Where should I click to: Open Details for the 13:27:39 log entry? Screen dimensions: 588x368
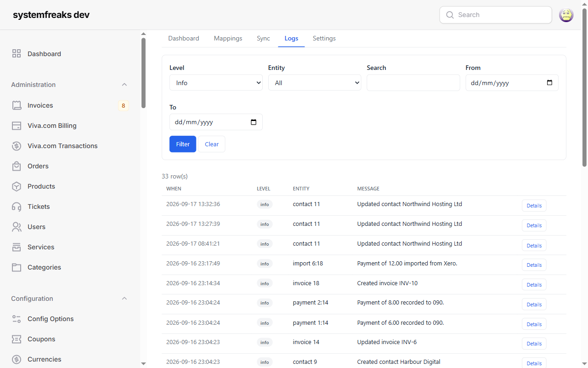tap(534, 225)
